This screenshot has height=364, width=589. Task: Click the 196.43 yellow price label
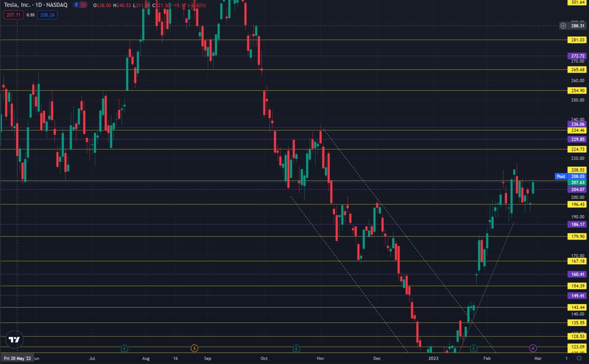(577, 205)
